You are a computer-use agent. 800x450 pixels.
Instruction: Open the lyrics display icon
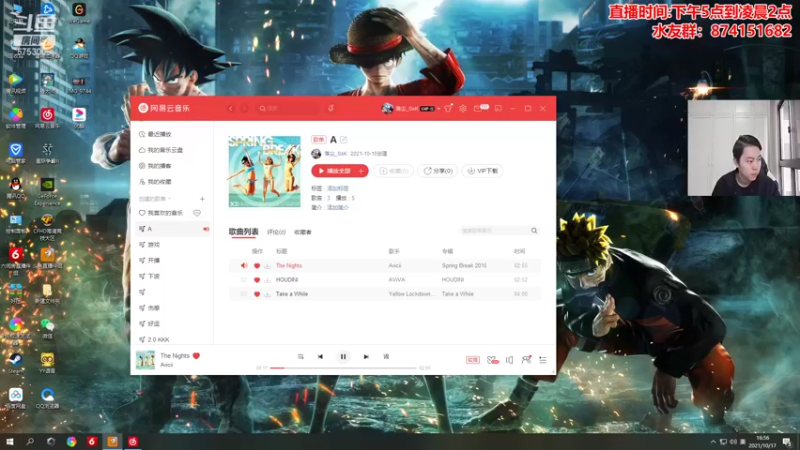coord(386,357)
